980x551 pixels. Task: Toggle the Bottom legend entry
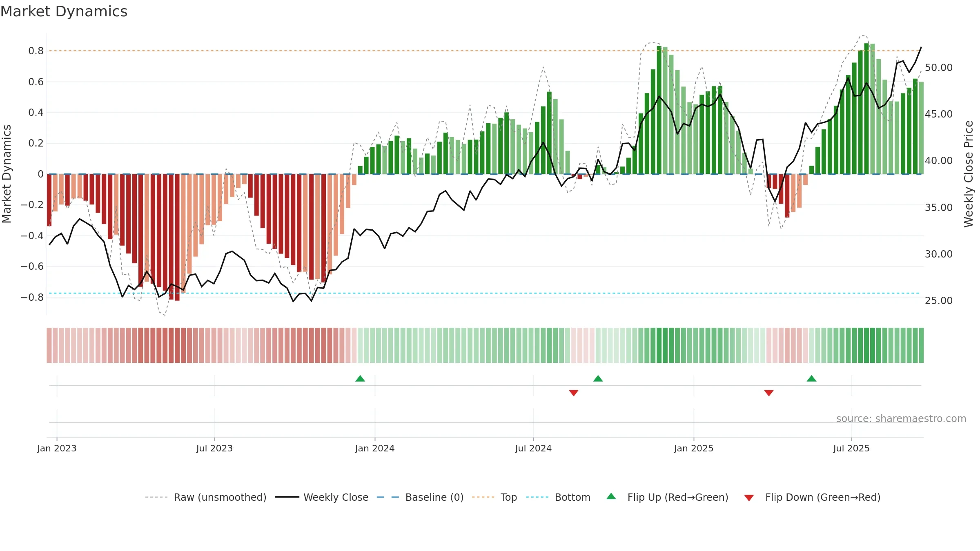(558, 497)
